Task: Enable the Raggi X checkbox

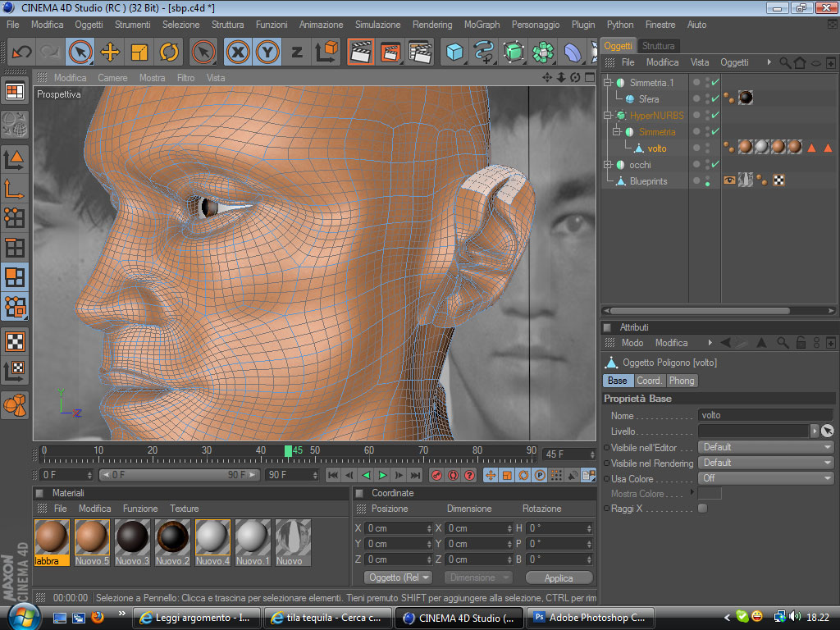Action: [702, 509]
